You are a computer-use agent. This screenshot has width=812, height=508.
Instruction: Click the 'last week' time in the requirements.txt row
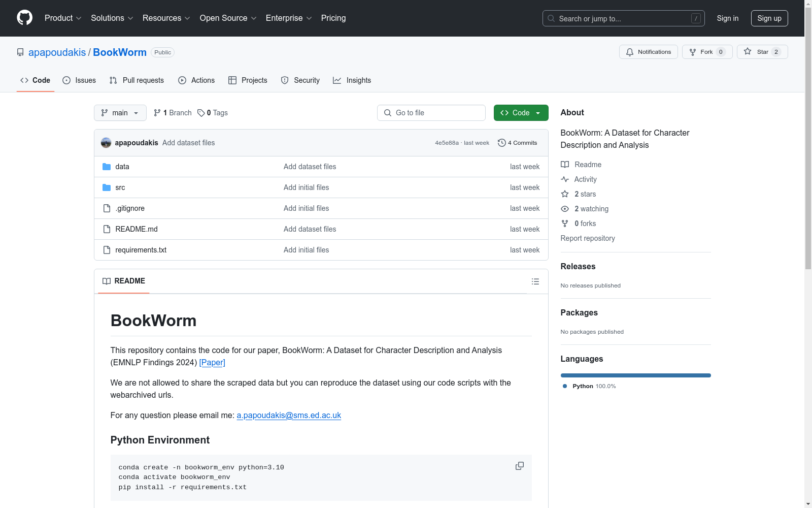pos(525,250)
